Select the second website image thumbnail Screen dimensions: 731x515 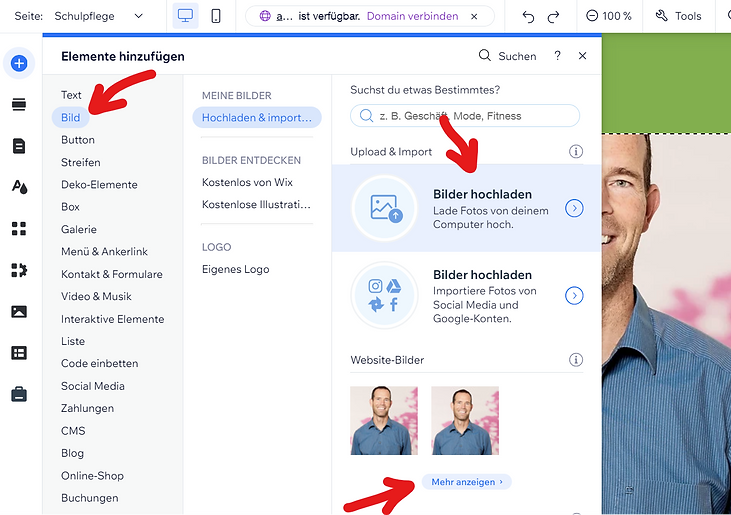pyautogui.click(x=465, y=420)
